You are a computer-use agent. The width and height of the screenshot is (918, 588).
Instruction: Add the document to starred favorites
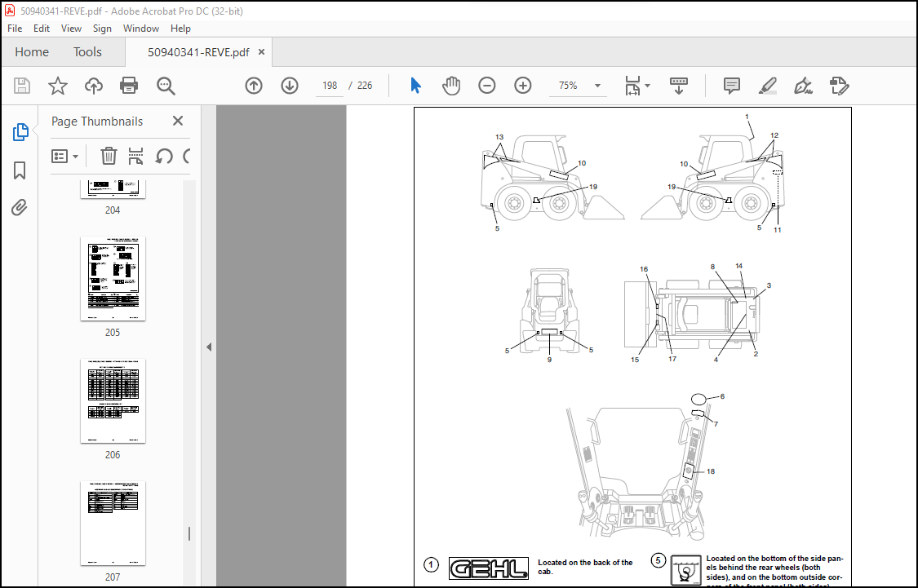(57, 86)
